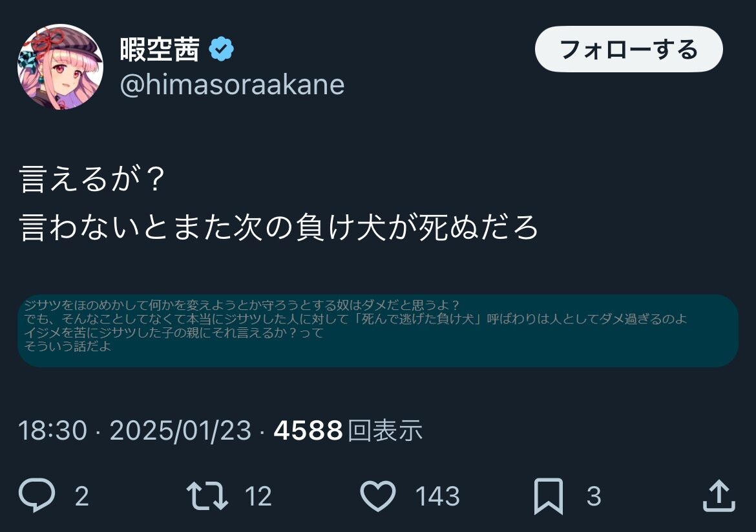Click the tweet line 言わないとまた次の負け犬が死ぬだろ
Viewport: 756px width, 532px height.
tap(279, 227)
